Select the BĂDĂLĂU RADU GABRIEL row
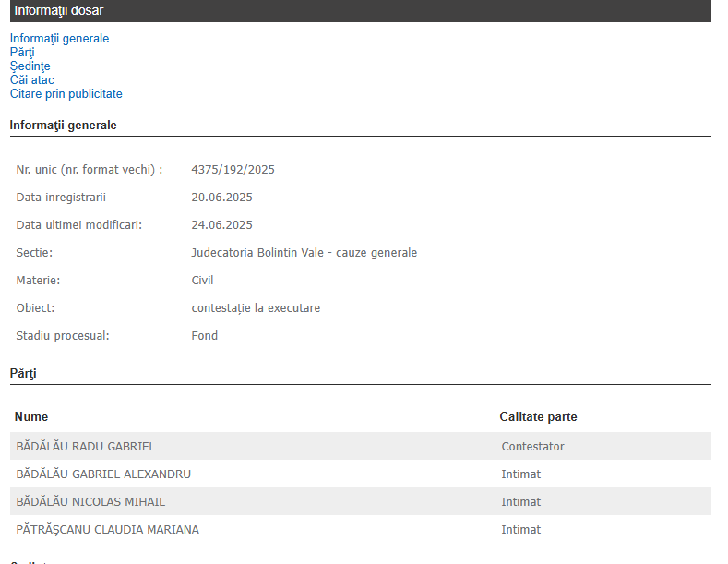The image size is (728, 564). [86, 447]
